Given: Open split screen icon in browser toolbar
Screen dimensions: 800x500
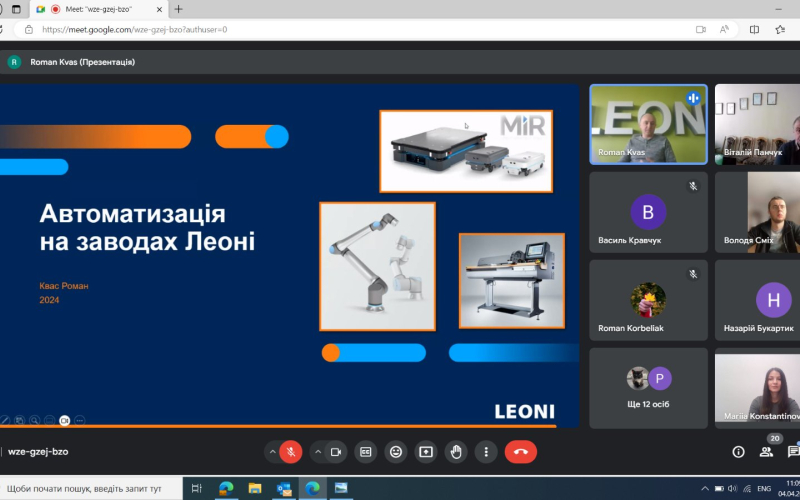Looking at the screenshot, I should pyautogui.click(x=754, y=30).
